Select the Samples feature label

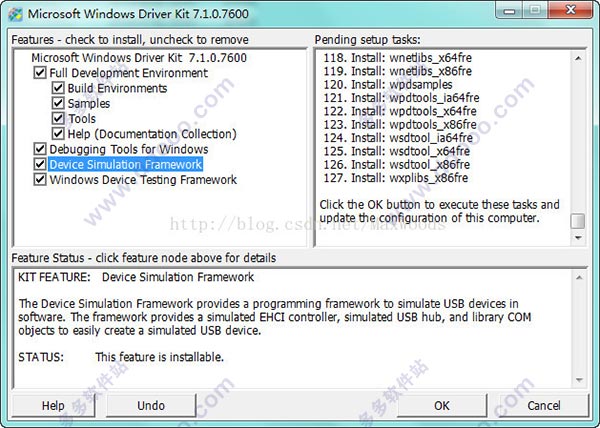(x=89, y=104)
